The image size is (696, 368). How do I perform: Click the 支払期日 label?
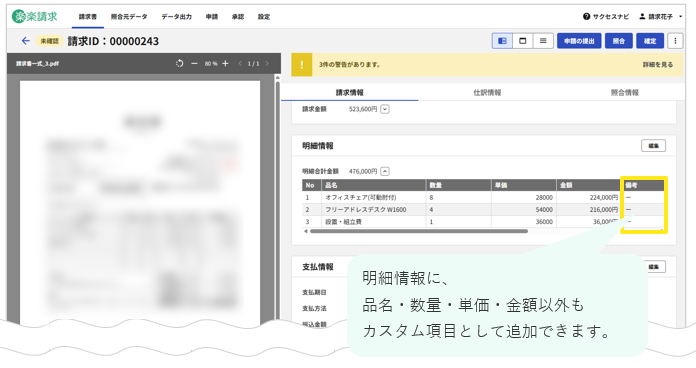(x=314, y=292)
